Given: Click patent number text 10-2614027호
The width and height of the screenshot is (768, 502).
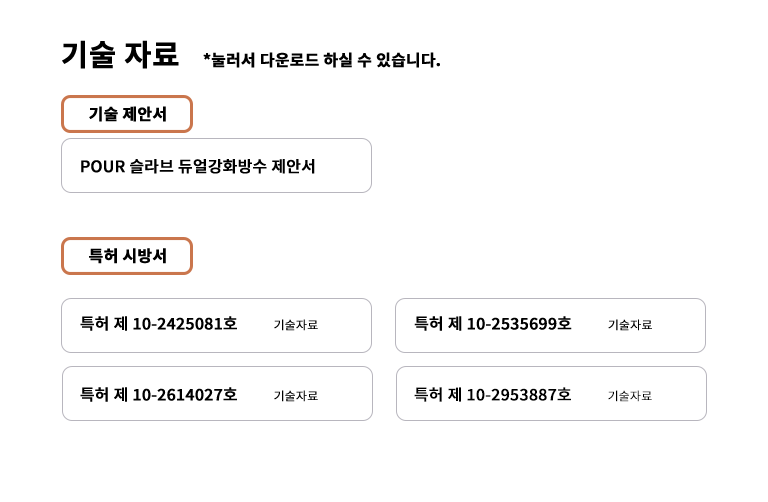Looking at the screenshot, I should pos(185,395).
